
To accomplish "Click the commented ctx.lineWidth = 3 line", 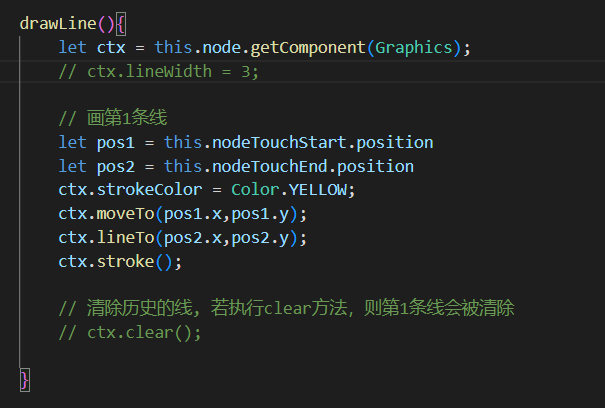I will pyautogui.click(x=159, y=72).
